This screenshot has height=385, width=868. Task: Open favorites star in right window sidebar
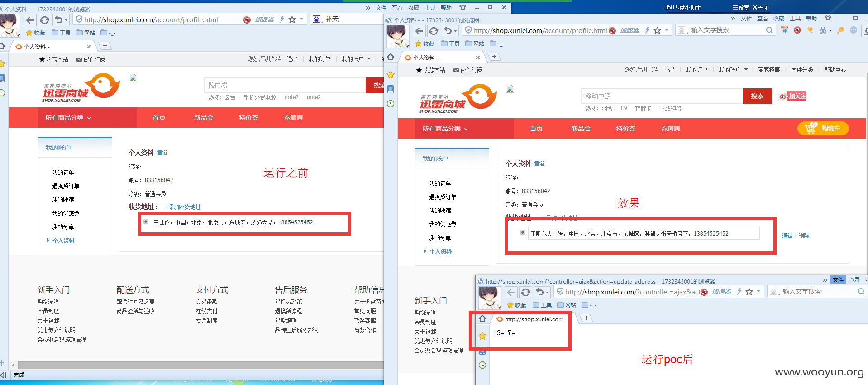[391, 75]
